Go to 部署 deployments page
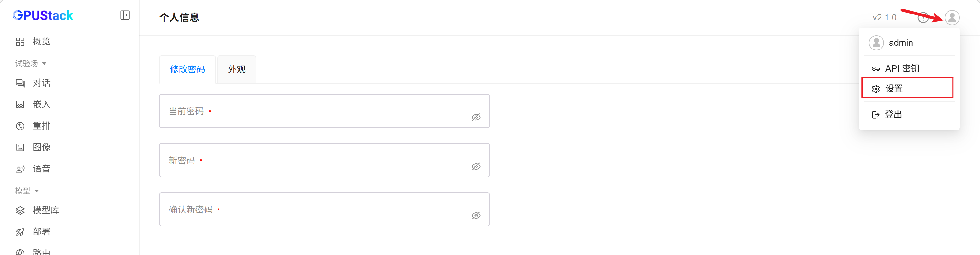The height and width of the screenshot is (255, 980). 41,232
